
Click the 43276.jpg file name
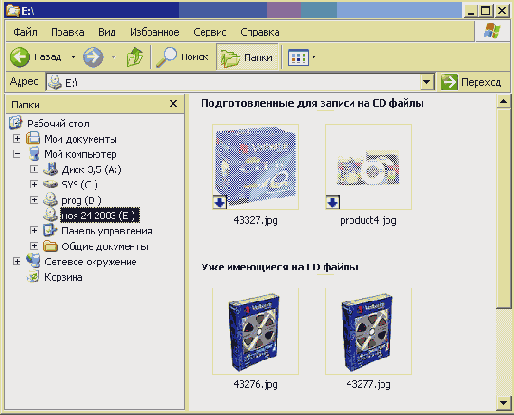(255, 384)
